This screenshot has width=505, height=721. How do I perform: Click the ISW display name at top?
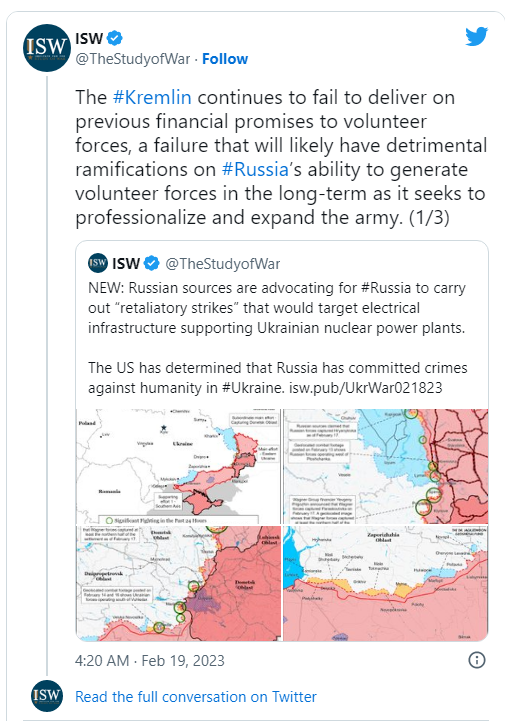pos(89,38)
